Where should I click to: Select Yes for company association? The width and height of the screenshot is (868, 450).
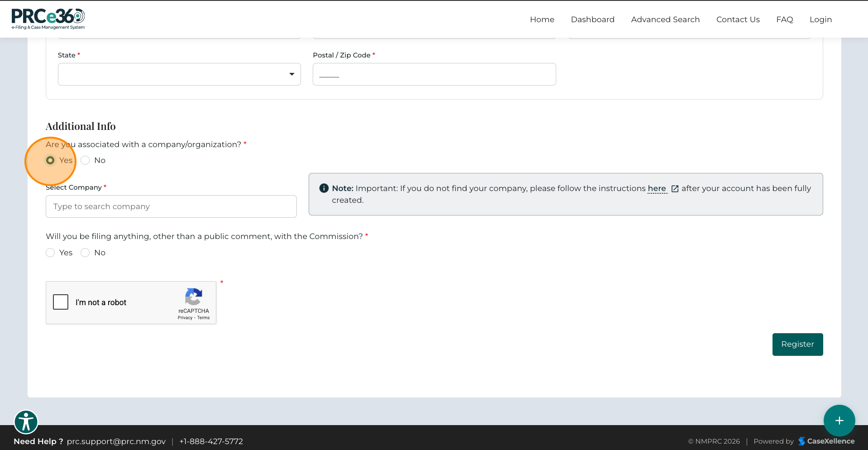coord(50,160)
